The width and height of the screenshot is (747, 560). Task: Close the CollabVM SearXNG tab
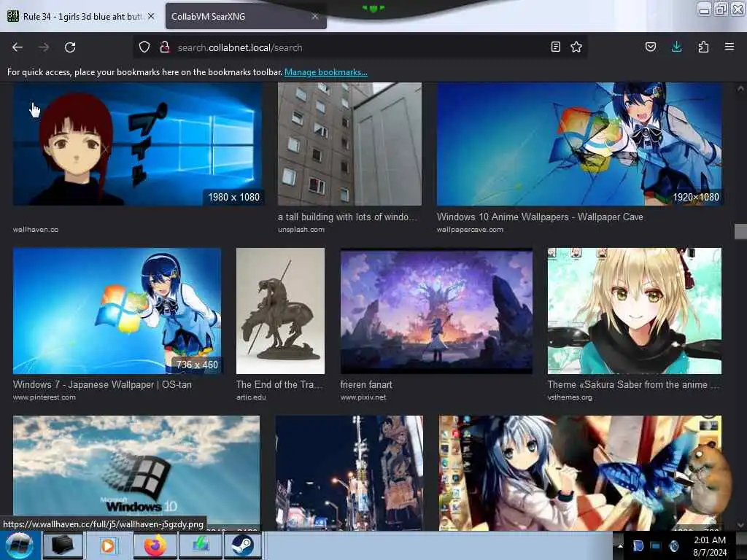[x=315, y=16]
